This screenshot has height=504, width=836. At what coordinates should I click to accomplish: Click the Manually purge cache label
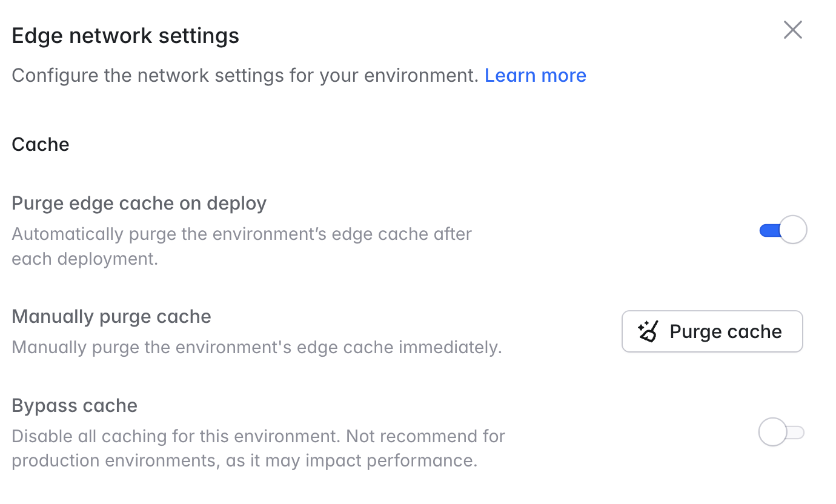click(111, 316)
